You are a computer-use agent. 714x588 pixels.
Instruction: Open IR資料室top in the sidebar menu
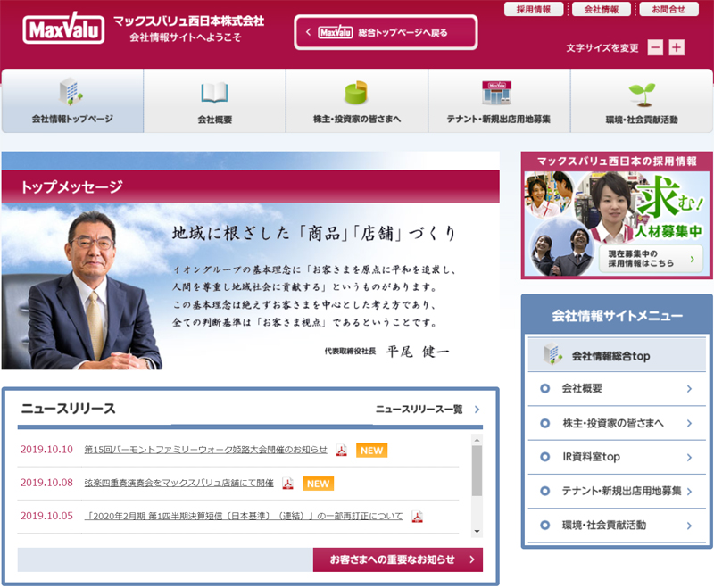[617, 458]
